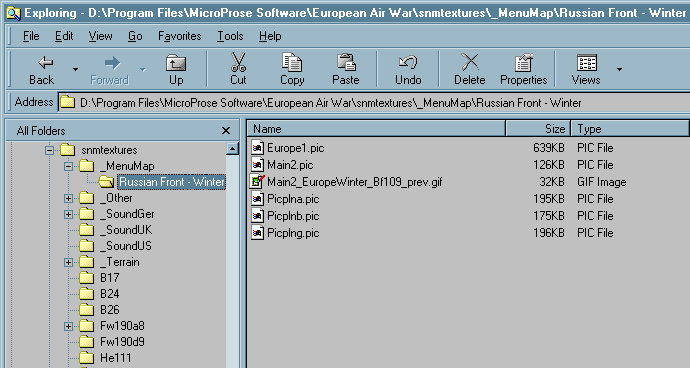Select the Main2_EuropeWinter_Bf109_prev.gif file

[346, 182]
